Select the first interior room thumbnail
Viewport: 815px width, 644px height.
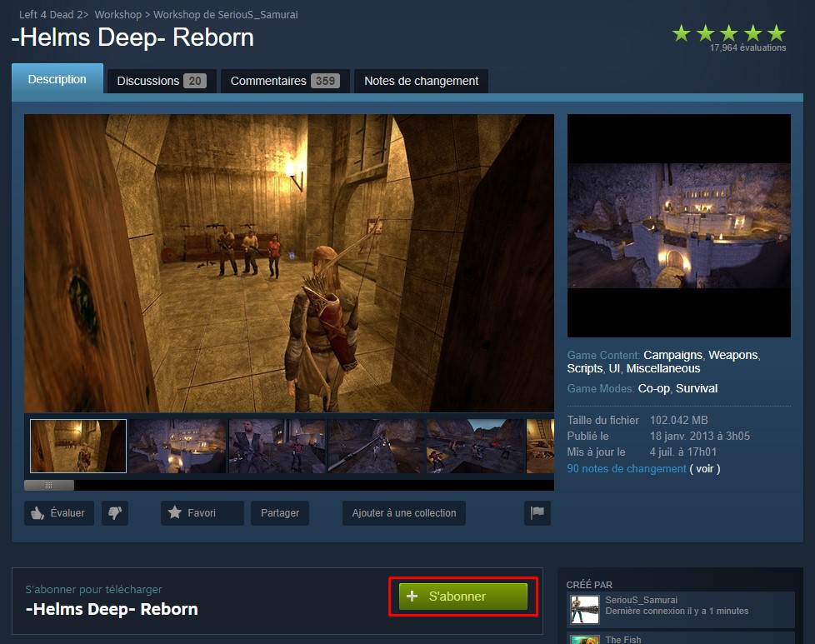78,446
